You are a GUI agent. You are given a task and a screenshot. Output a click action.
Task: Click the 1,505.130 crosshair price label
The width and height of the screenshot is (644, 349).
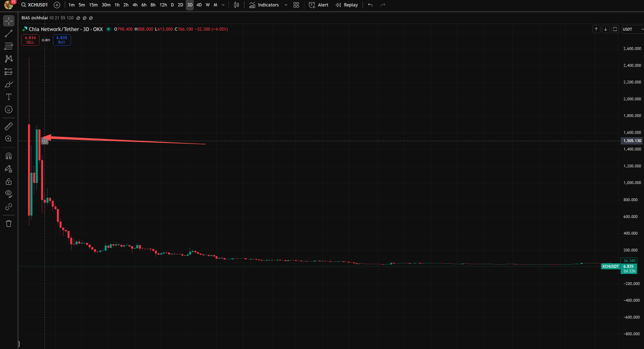632,140
